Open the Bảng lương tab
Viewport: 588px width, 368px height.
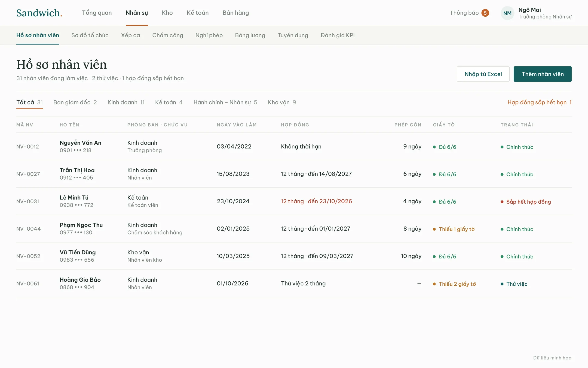pos(250,35)
